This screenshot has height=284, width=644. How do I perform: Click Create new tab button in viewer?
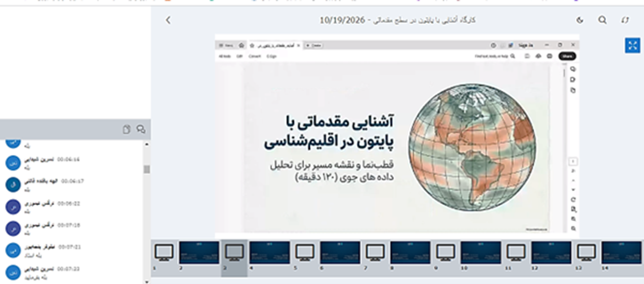pyautogui.click(x=314, y=45)
